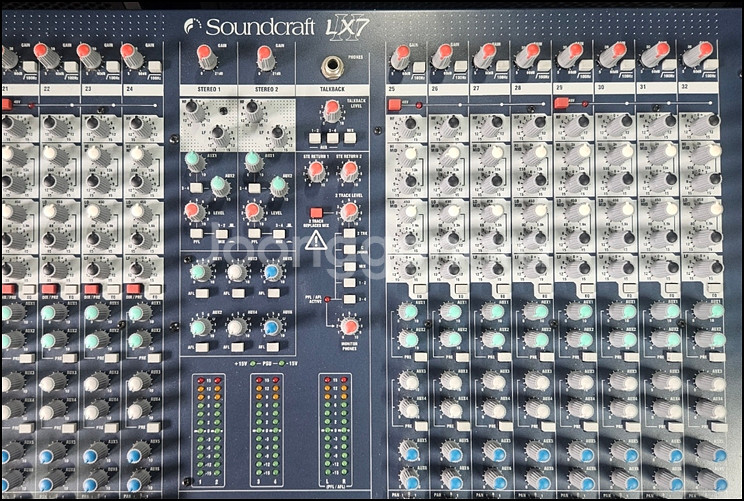744x501 pixels.
Task: Toggle the Stereo 1 MIX routing button
Action: pos(222,233)
